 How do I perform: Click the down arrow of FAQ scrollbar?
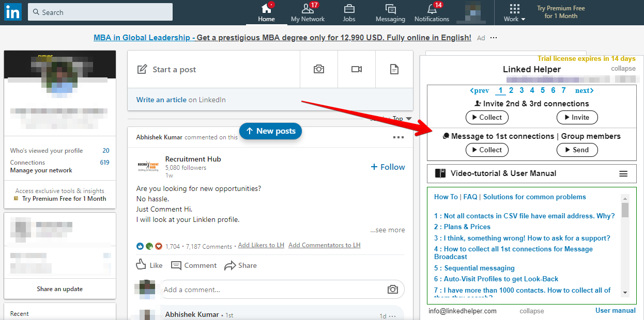tap(625, 292)
